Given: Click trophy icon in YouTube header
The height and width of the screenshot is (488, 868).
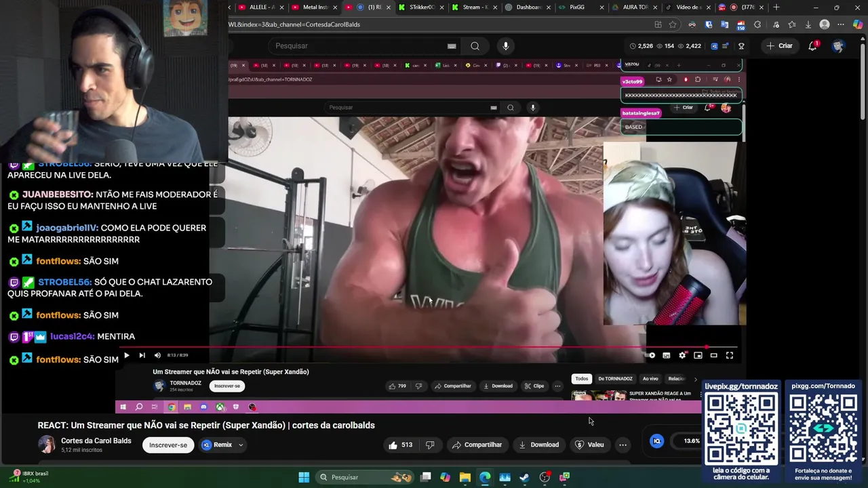Looking at the screenshot, I should click(x=741, y=46).
